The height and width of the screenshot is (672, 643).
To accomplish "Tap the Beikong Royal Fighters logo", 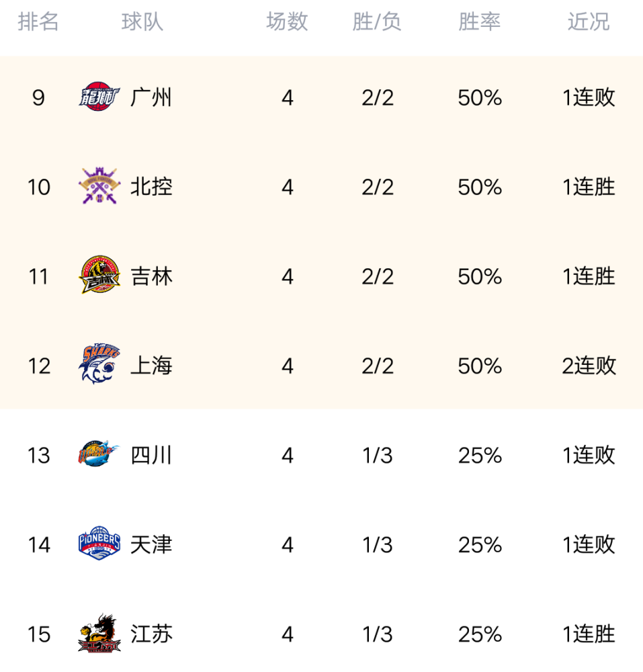I will click(99, 186).
